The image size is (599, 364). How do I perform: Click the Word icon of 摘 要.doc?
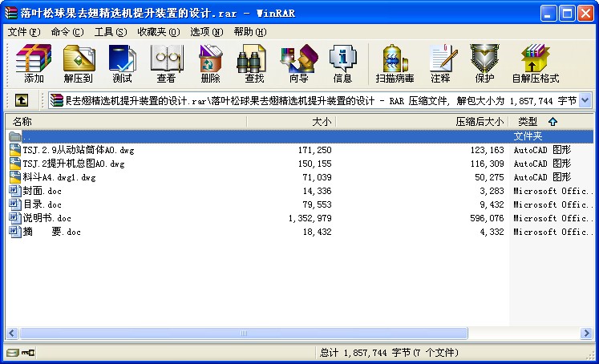[15, 232]
